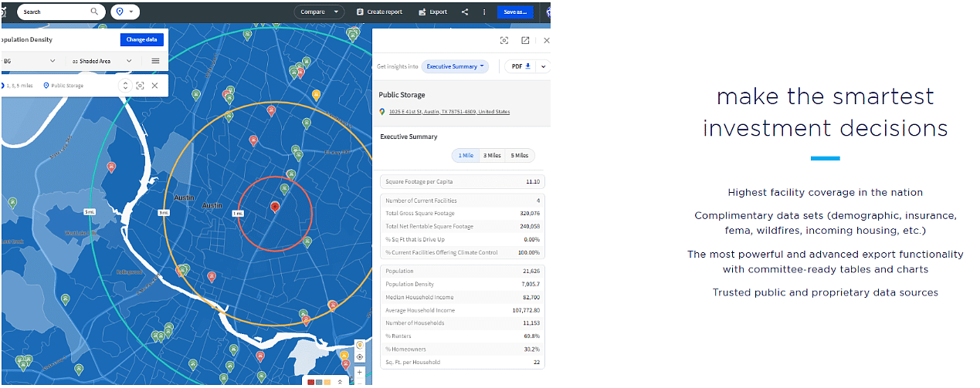Click the Public Storage pin label in the bar
Image resolution: width=980 pixels, height=388 pixels.
(63, 86)
